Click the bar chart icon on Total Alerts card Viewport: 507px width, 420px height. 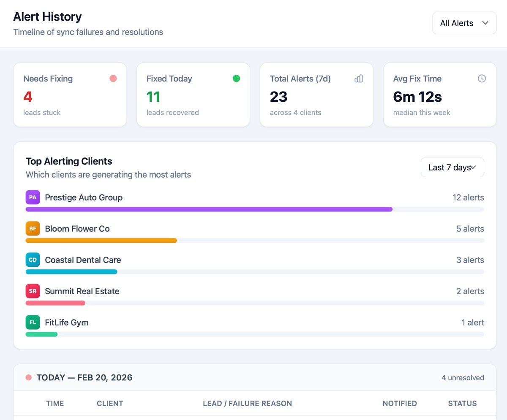pyautogui.click(x=358, y=79)
